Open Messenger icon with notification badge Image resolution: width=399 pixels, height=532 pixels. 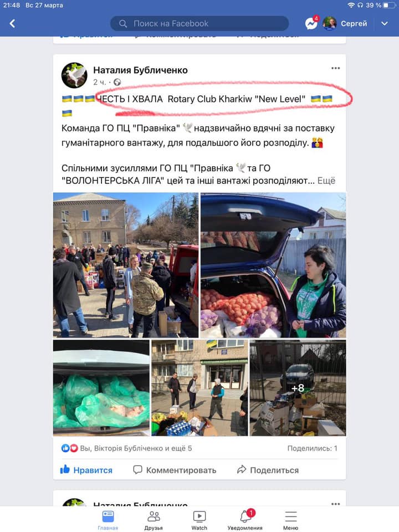pos(312,23)
